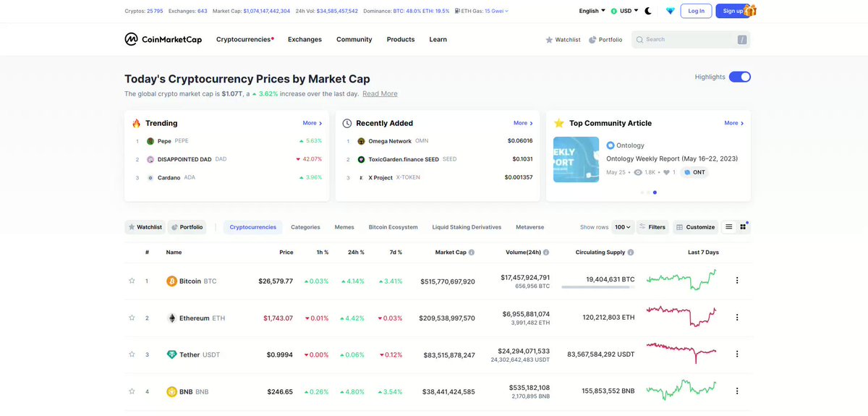
Task: Focus the Search input field
Action: pyautogui.click(x=691, y=40)
